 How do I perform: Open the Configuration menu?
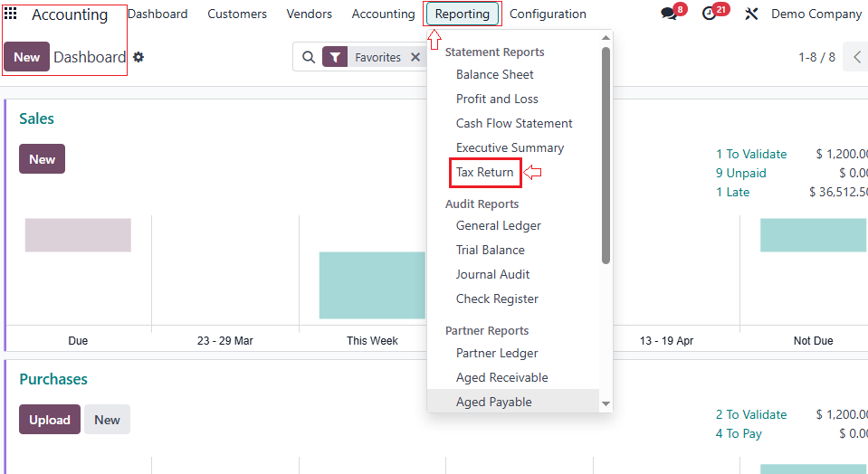click(548, 14)
